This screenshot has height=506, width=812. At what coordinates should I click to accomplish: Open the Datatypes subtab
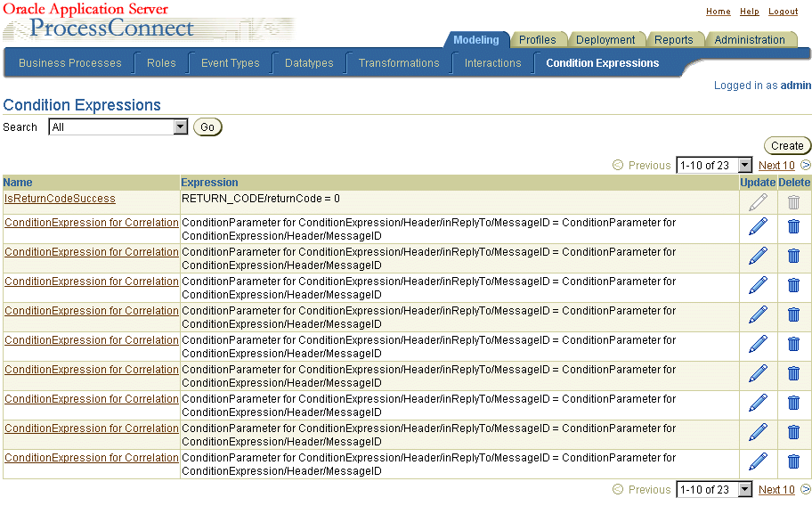(309, 62)
